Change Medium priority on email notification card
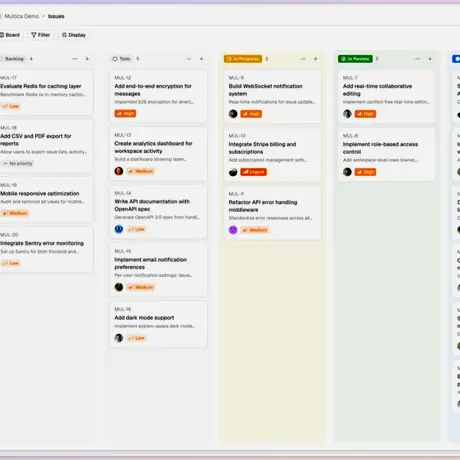The width and height of the screenshot is (460, 460). click(x=141, y=287)
